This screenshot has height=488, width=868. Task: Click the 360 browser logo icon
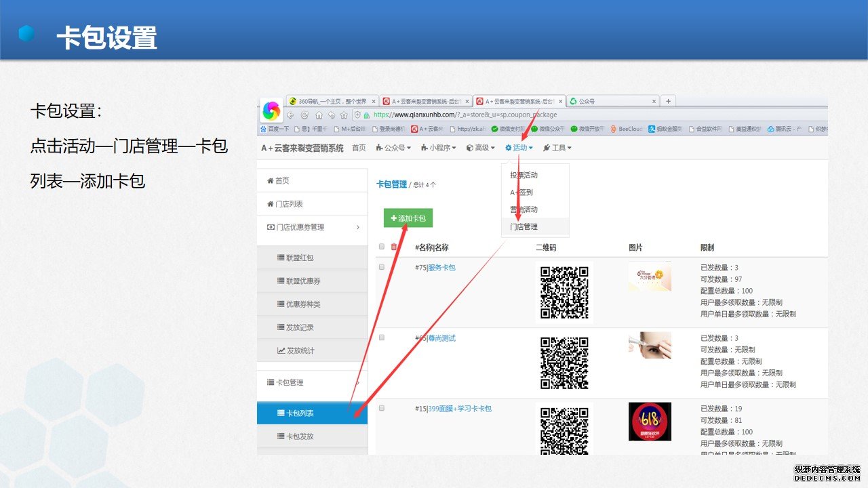pos(271,109)
